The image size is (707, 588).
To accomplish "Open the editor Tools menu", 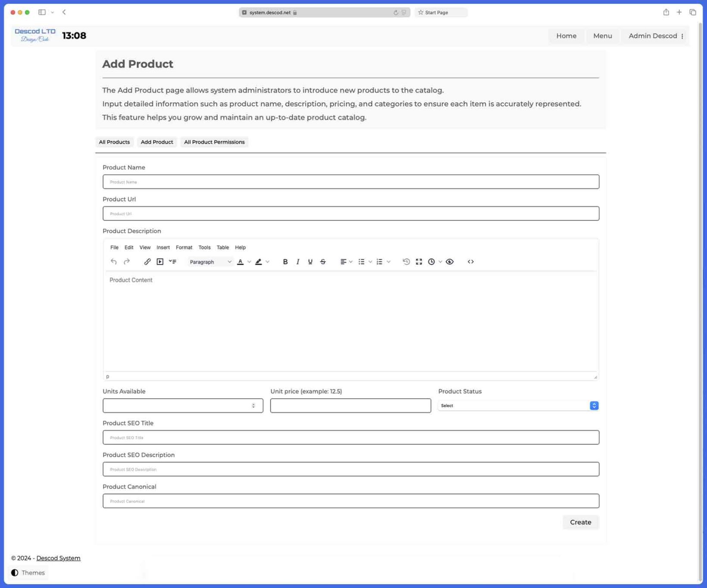I will coord(204,247).
